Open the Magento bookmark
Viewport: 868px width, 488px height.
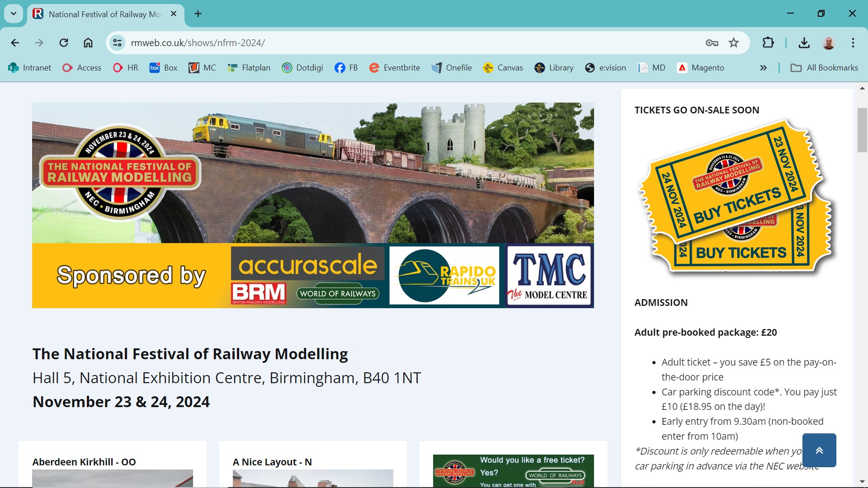[x=700, y=68]
